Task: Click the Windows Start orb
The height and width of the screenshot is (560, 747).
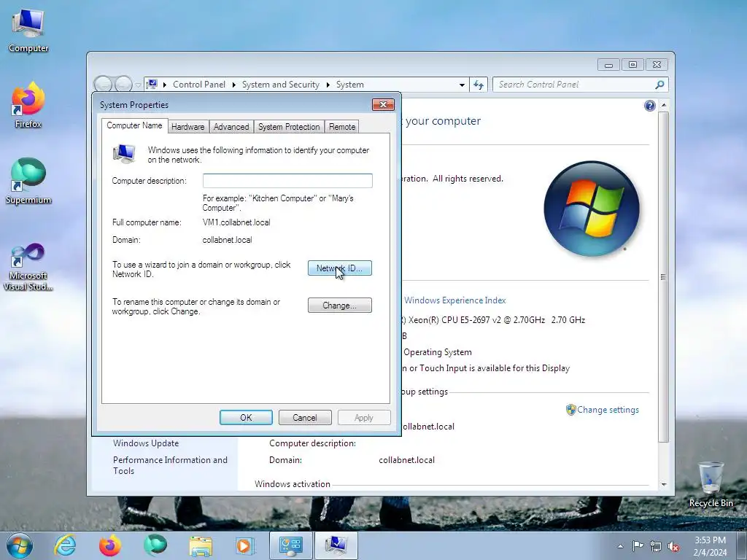Action: pos(20,545)
